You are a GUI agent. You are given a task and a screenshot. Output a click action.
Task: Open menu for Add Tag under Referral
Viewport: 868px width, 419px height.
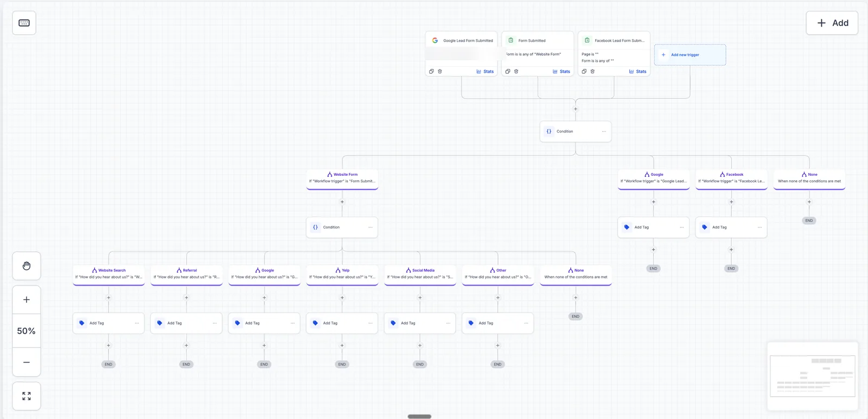point(215,323)
